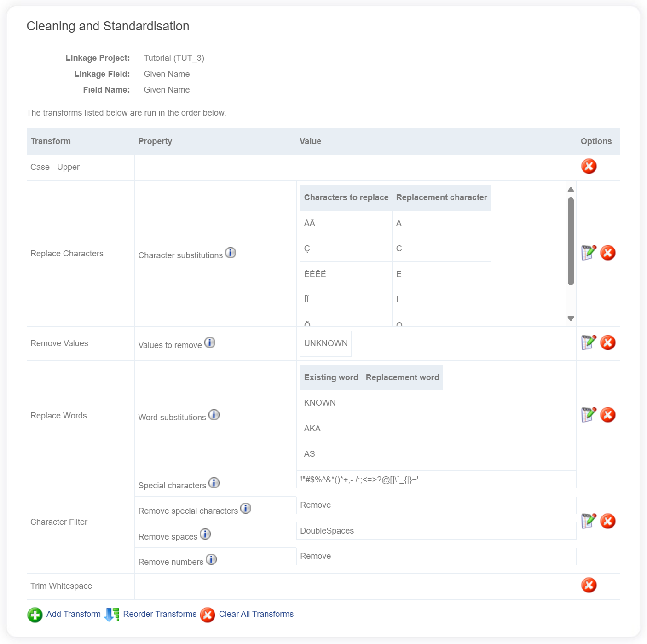Delete the Replace Characters transform
This screenshot has width=647, height=644.
[607, 253]
